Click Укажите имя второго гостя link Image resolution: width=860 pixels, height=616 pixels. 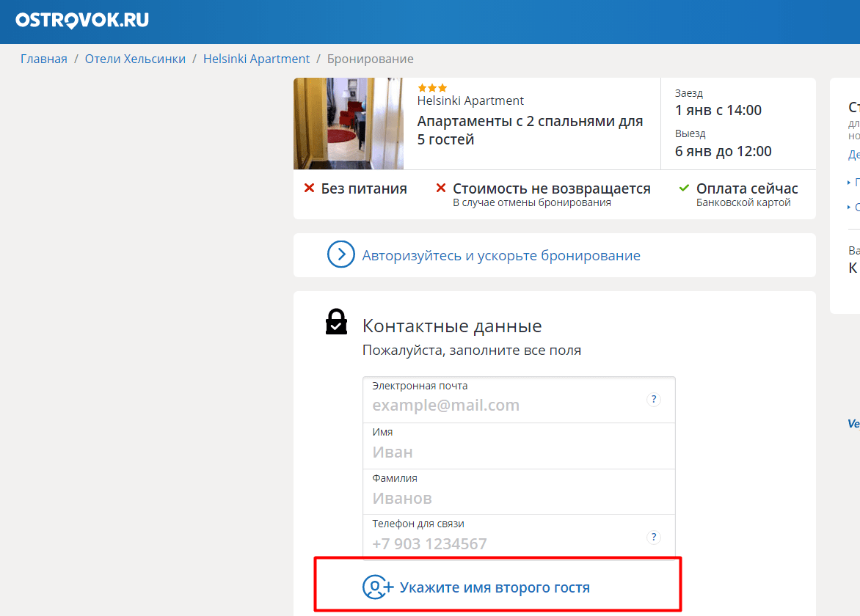495,587
